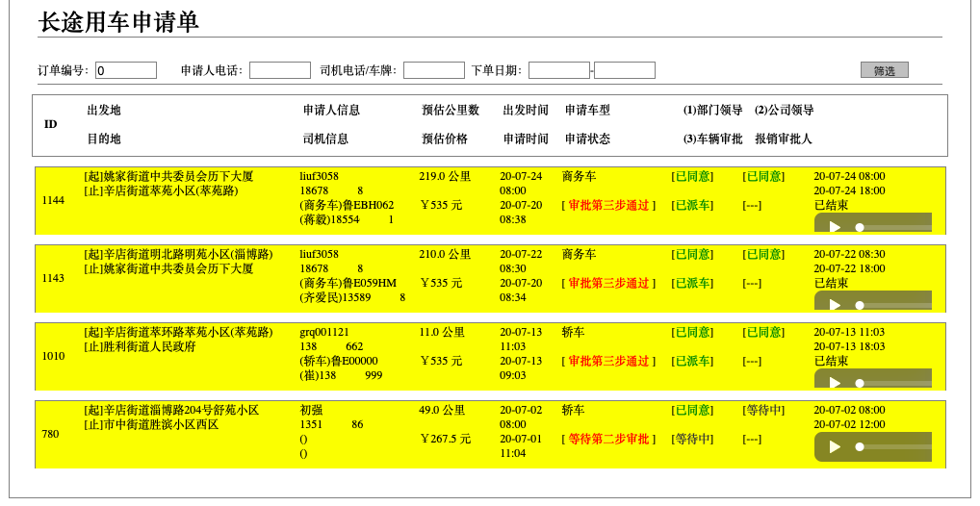980x506 pixels.
Task: Click 49.0 公里 distance value
Action: tap(442, 411)
